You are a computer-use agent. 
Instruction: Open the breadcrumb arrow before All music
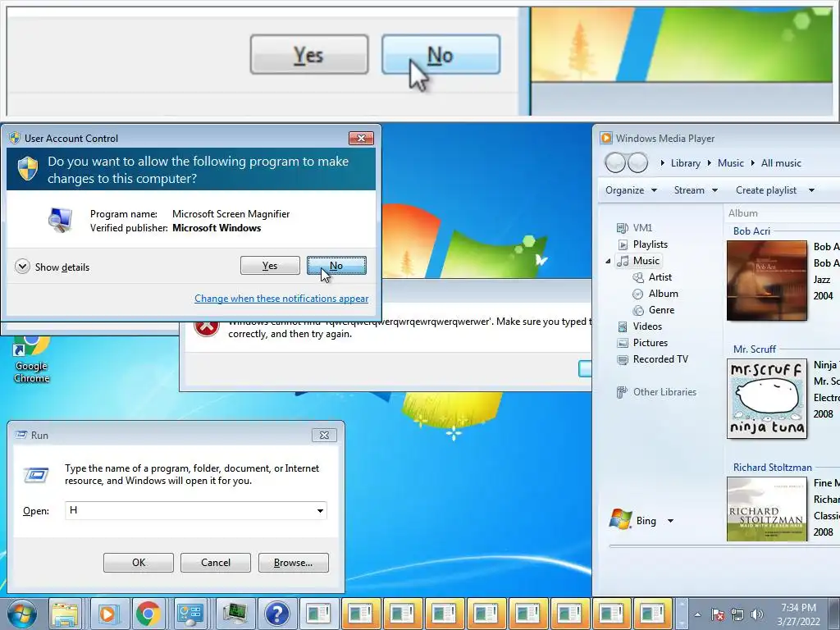click(x=753, y=163)
